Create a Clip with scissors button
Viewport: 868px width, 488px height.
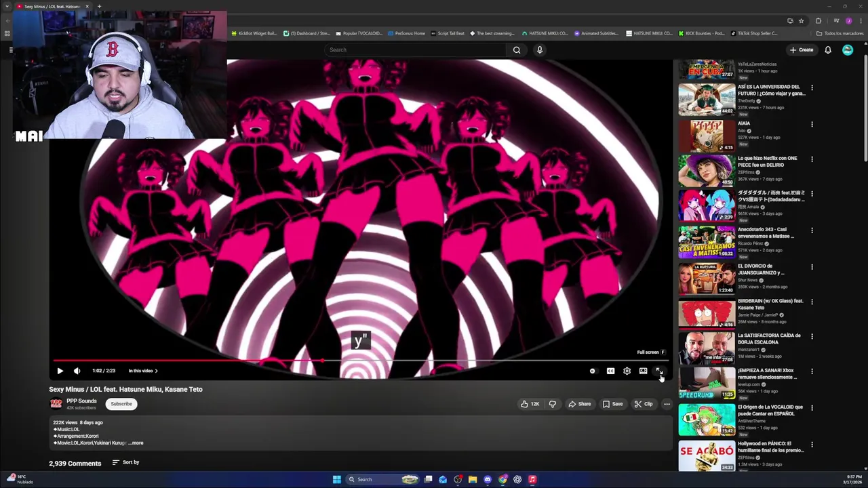643,404
